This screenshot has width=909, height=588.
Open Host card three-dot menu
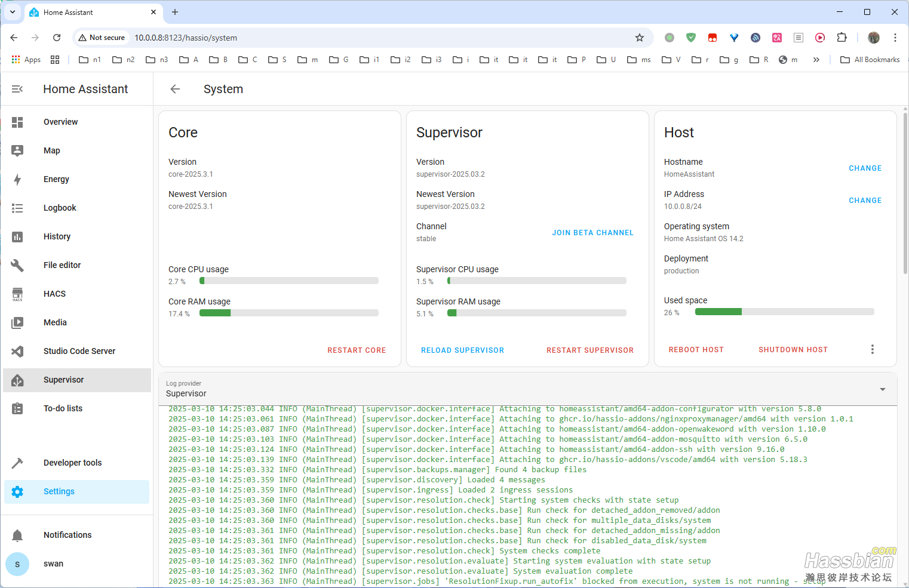pos(872,349)
